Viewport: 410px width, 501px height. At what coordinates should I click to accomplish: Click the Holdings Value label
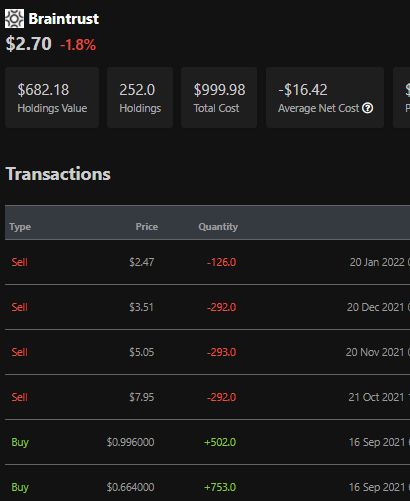click(x=52, y=108)
